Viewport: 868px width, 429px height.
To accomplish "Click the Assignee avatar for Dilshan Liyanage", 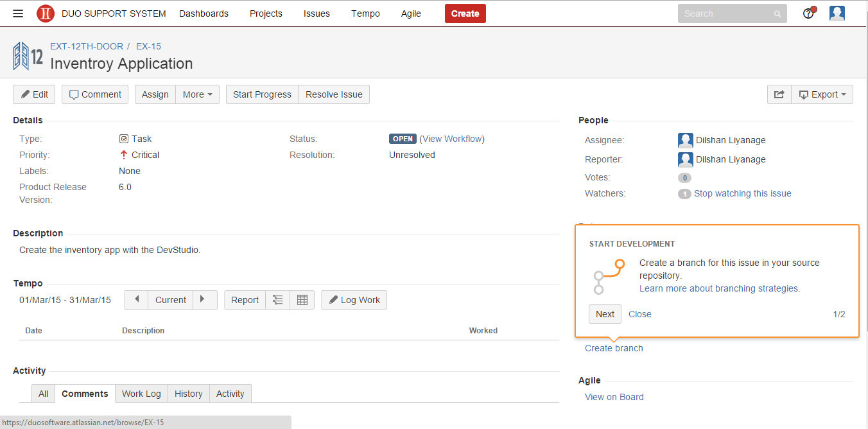I will (x=686, y=140).
